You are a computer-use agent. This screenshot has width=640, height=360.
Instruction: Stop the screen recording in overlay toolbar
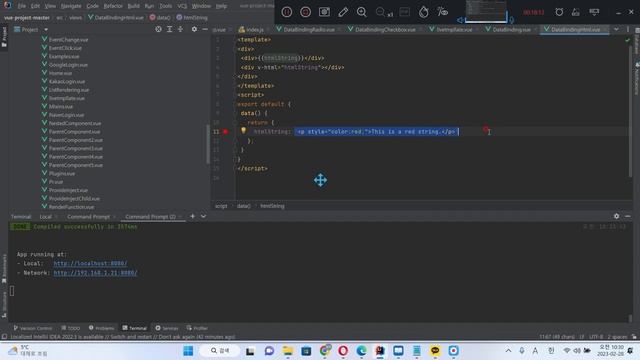(x=305, y=12)
